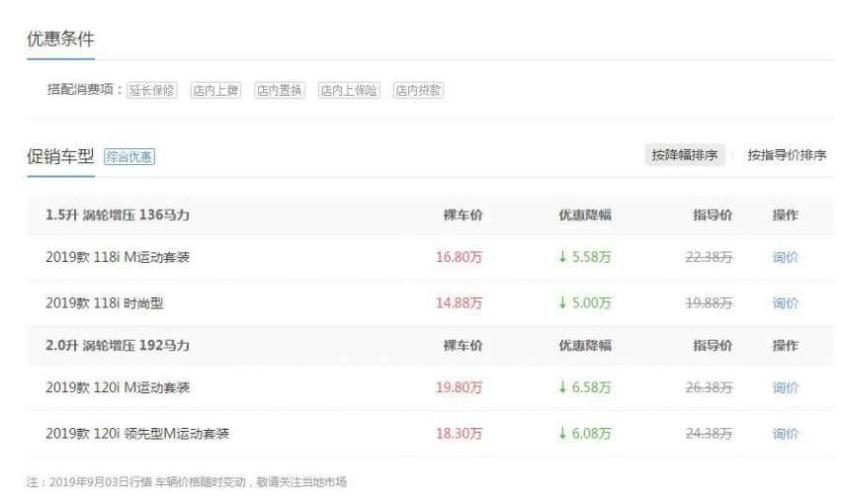The height and width of the screenshot is (504, 842).
Task: Click the 综合优惠 badge
Action: pyautogui.click(x=129, y=156)
